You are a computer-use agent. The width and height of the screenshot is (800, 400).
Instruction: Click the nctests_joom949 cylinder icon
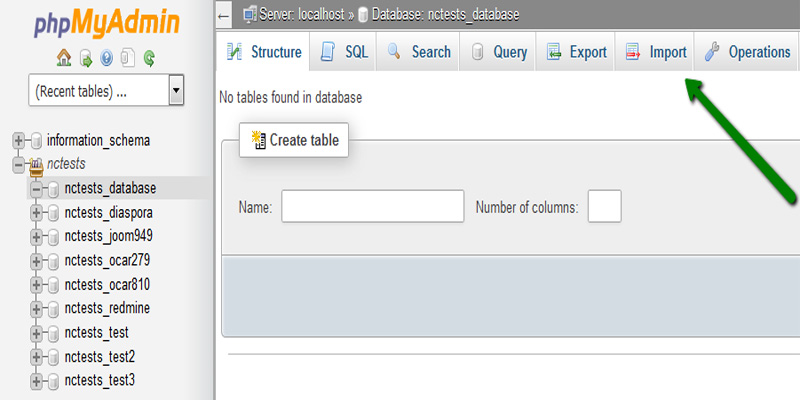coord(54,237)
